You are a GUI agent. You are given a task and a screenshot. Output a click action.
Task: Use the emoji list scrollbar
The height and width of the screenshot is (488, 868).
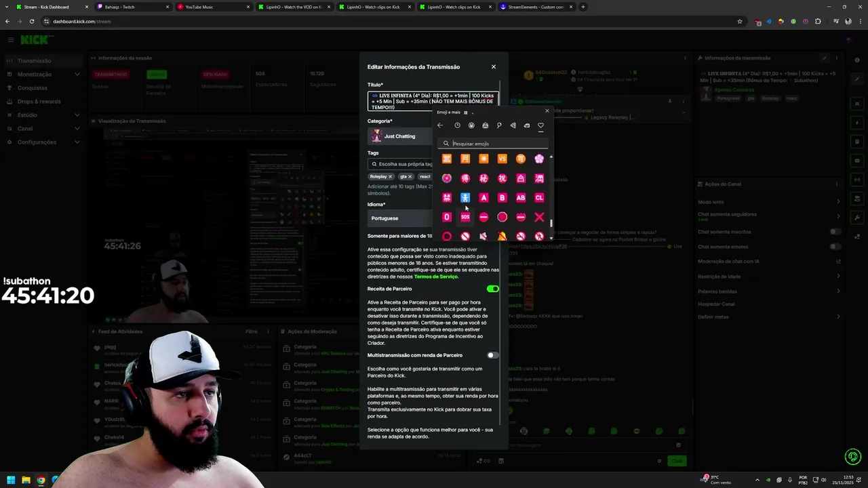(551, 224)
